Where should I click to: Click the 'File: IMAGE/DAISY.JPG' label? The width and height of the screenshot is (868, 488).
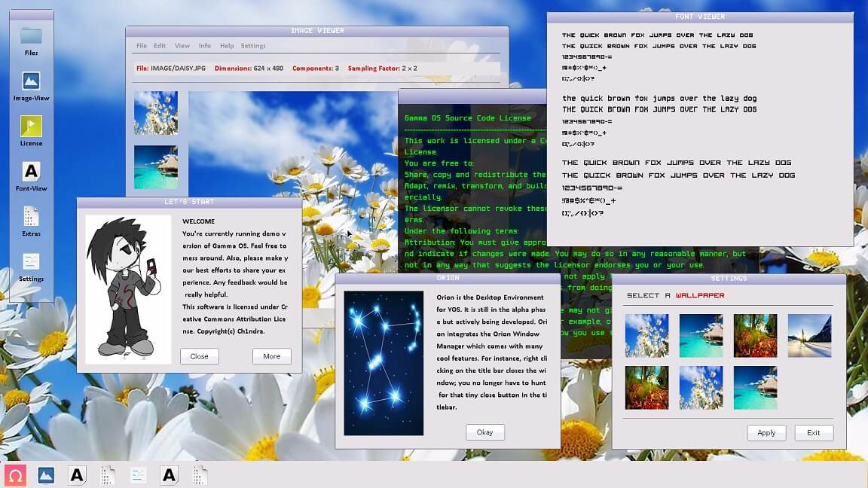pyautogui.click(x=171, y=69)
